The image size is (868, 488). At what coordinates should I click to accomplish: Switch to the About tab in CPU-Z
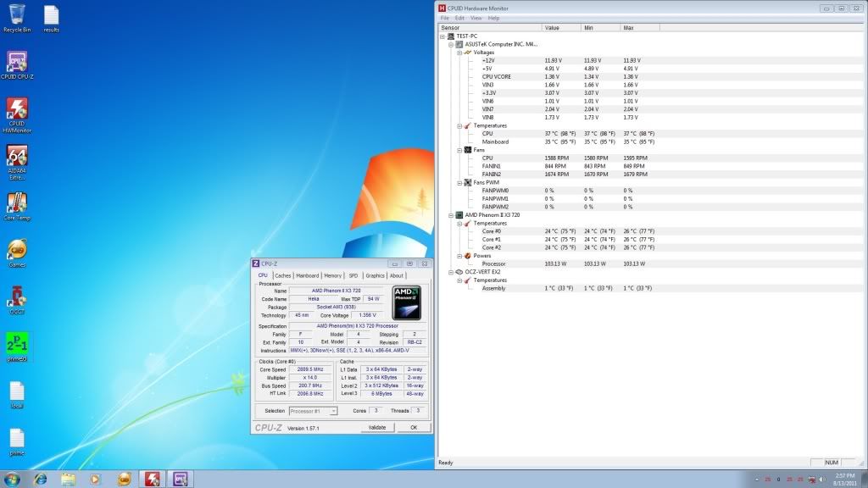[397, 275]
